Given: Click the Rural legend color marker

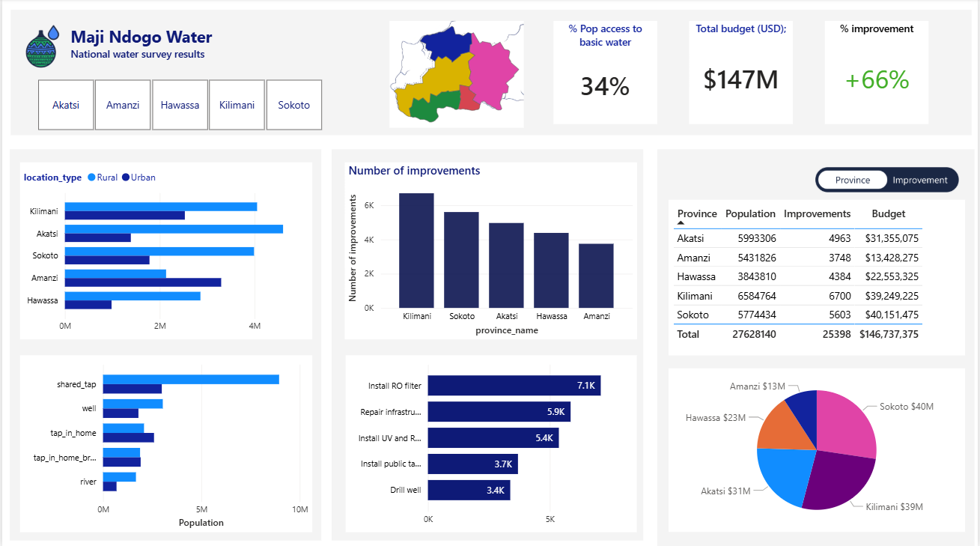Looking at the screenshot, I should (92, 178).
